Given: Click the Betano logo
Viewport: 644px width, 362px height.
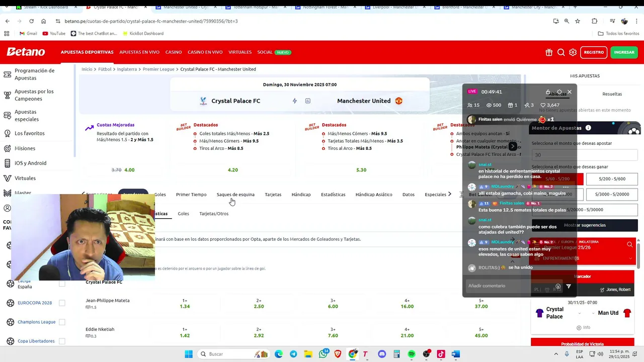Looking at the screenshot, I should pyautogui.click(x=26, y=52).
